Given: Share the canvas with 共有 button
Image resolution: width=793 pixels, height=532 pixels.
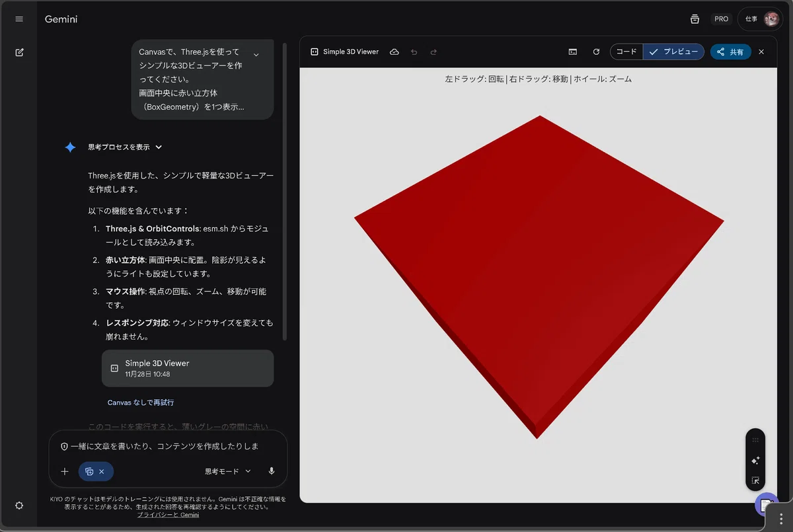Looking at the screenshot, I should [x=730, y=52].
